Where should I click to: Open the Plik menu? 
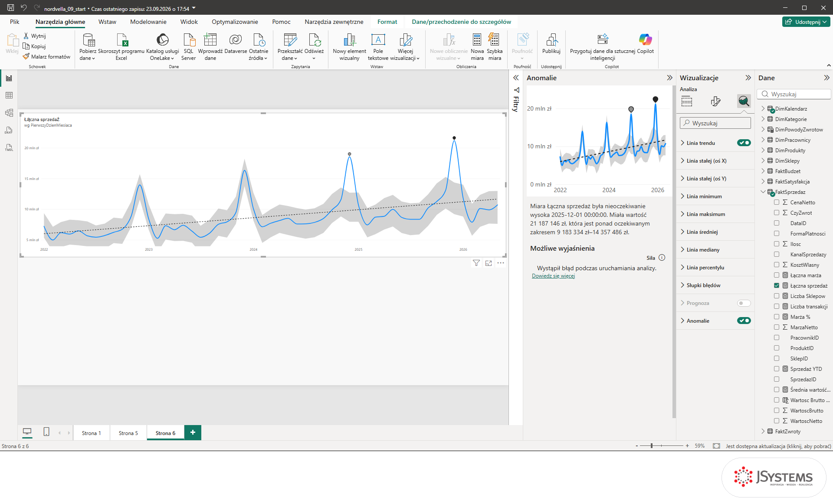coord(15,22)
